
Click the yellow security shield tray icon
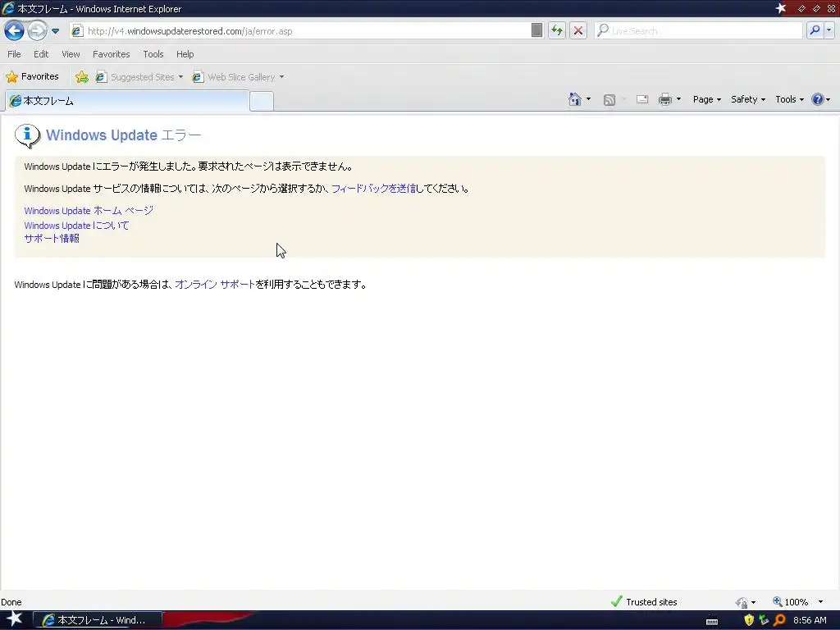pos(749,620)
